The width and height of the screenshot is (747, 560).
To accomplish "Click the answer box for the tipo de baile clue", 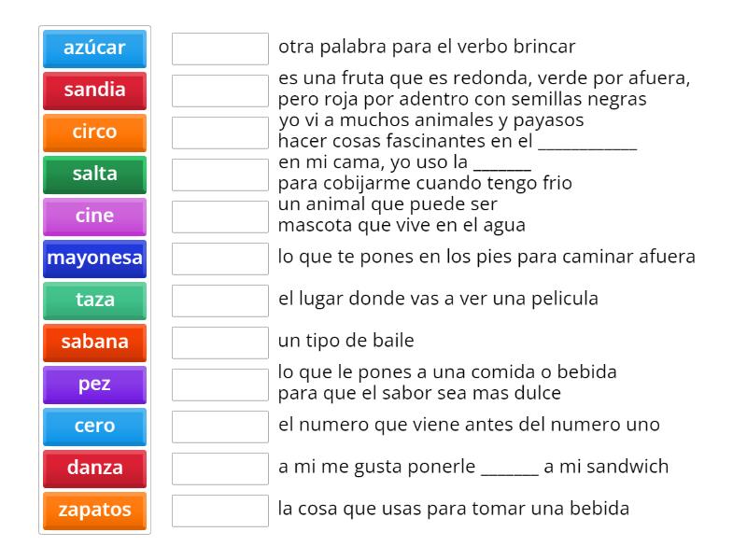I will 218,340.
